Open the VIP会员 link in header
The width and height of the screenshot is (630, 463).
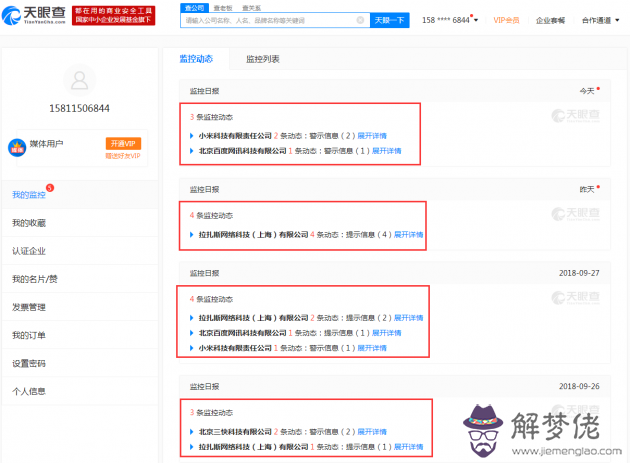pos(506,20)
